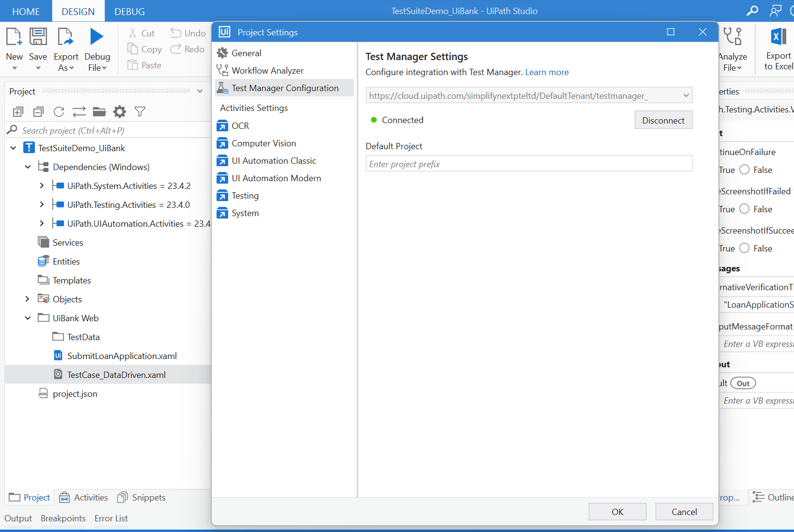794x532 pixels.
Task: Open UI Automation Modern settings
Action: [284, 178]
